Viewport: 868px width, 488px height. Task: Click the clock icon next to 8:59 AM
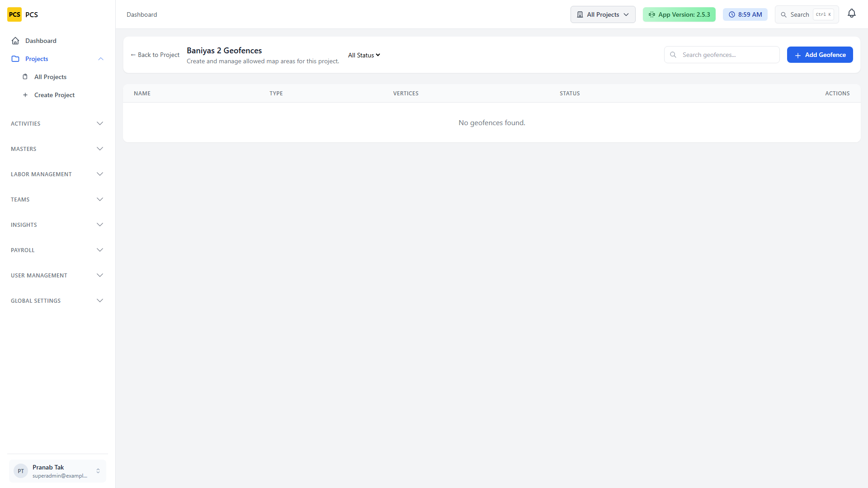[732, 14]
